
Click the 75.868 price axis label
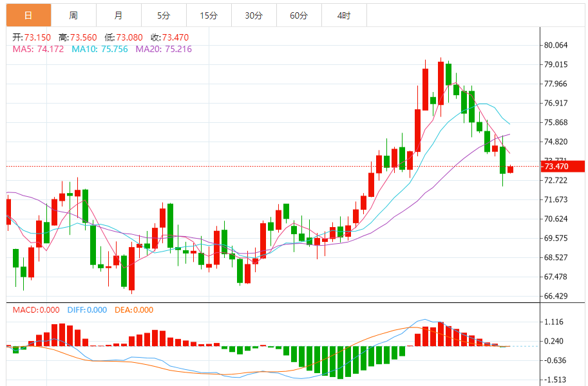(556, 122)
